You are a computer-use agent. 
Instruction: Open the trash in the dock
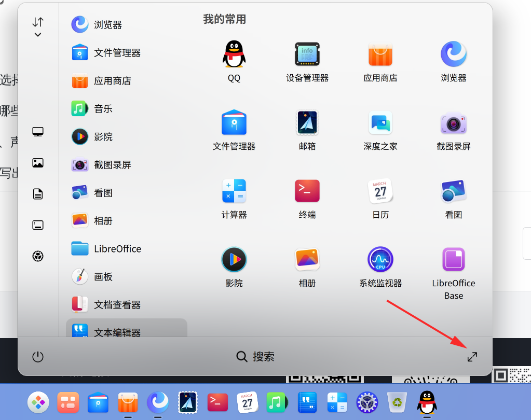point(397,402)
